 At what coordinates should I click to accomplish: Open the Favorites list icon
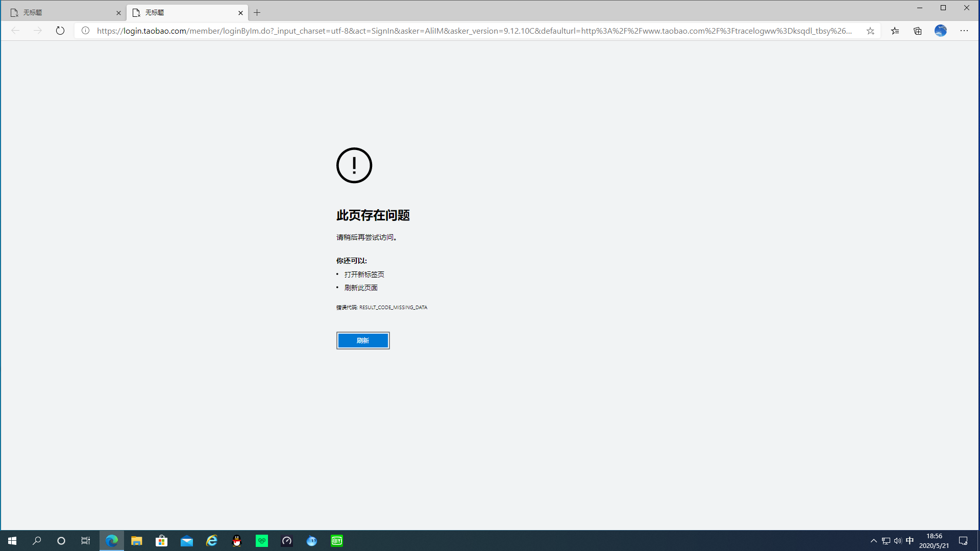[x=895, y=31]
